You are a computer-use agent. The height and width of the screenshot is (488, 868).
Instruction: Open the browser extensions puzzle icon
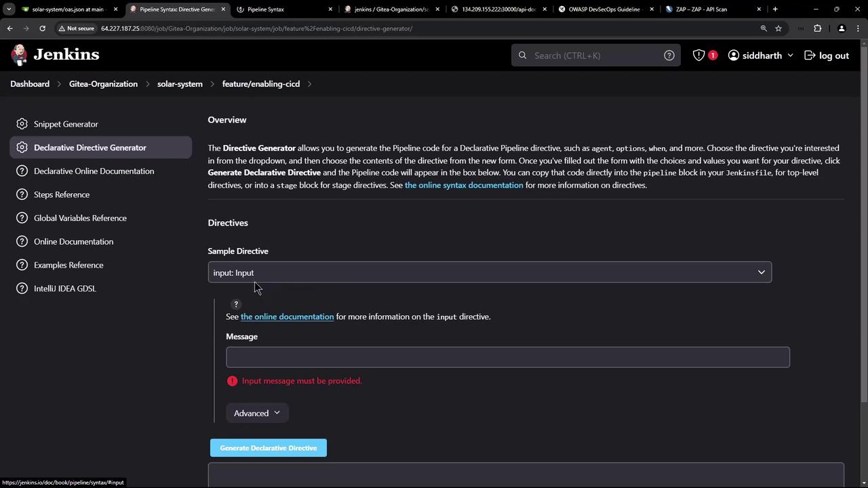(x=817, y=28)
